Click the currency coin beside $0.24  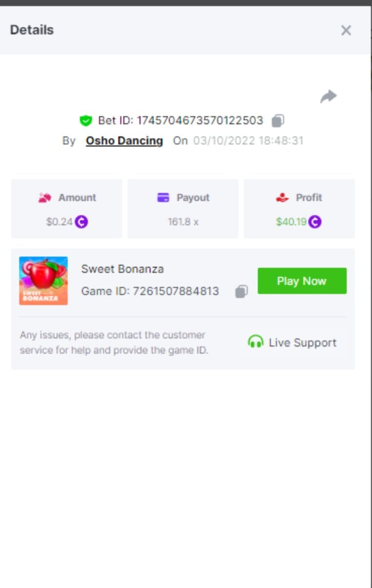pyautogui.click(x=81, y=222)
